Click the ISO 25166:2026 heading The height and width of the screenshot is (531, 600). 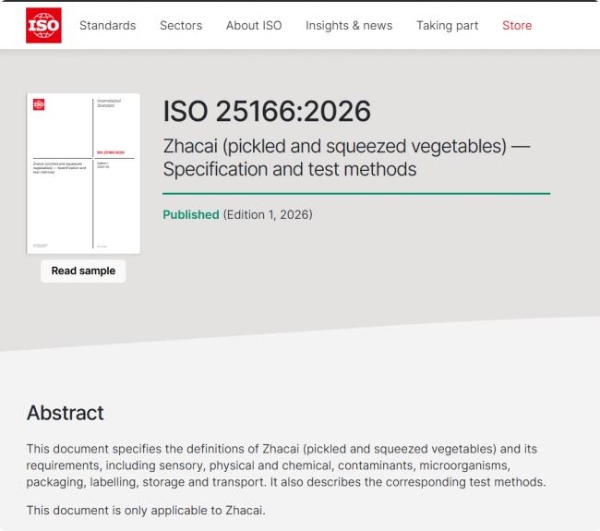[x=267, y=111]
